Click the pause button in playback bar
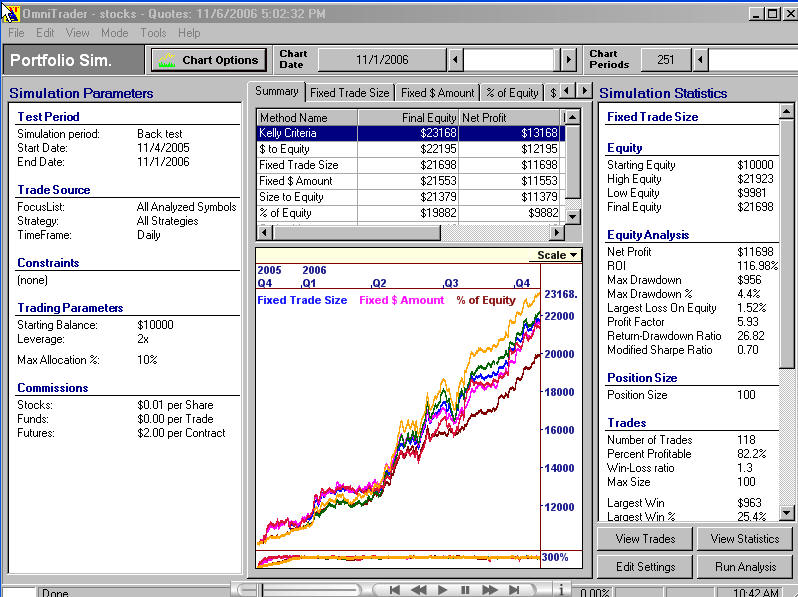The image size is (798, 597). coord(465,589)
